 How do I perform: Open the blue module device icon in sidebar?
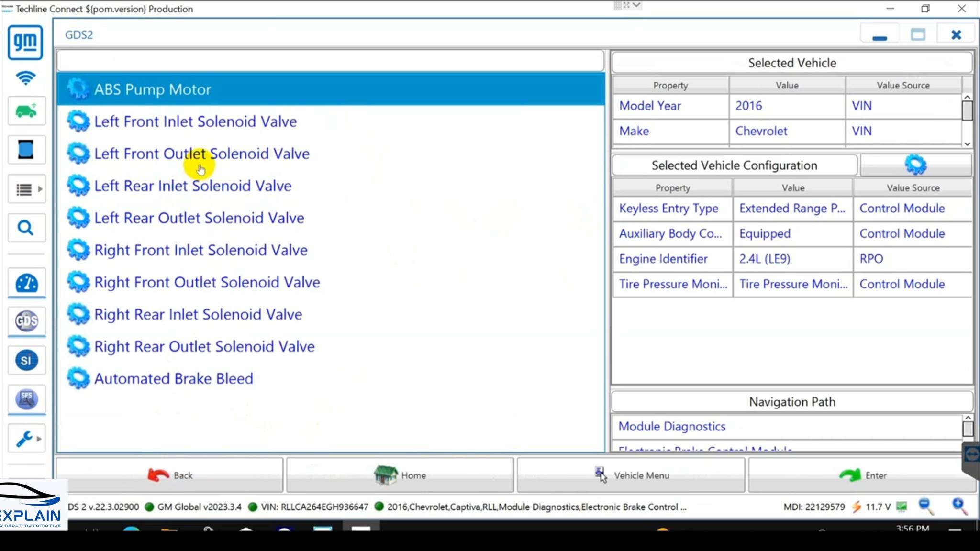click(26, 150)
